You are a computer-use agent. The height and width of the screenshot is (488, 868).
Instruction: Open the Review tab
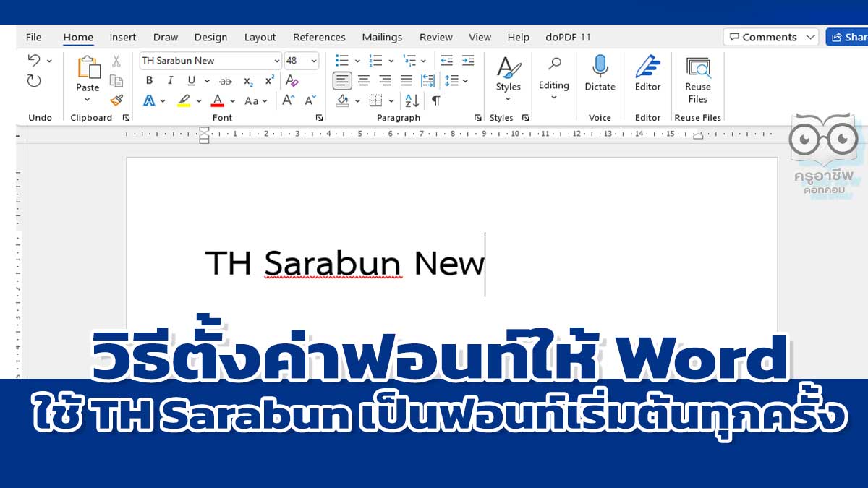(436, 37)
